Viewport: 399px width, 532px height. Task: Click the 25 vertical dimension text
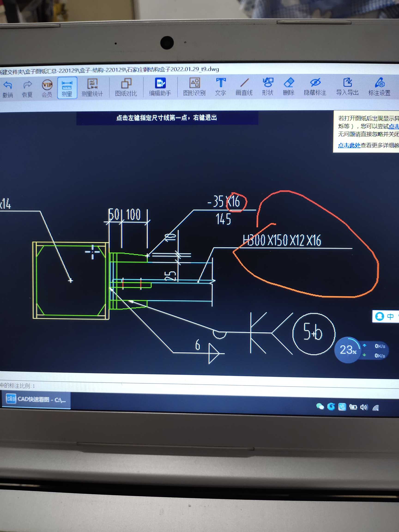[x=170, y=276]
